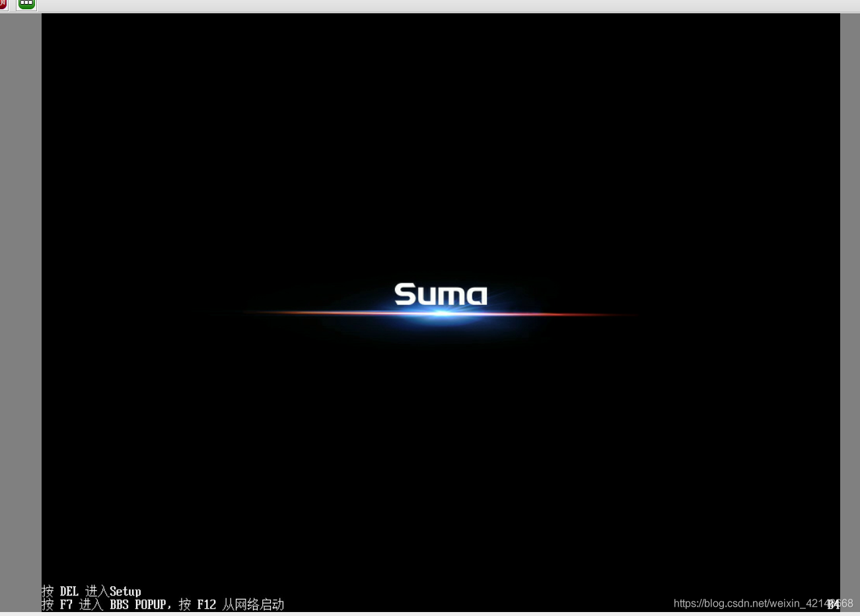Click the Suma logo on the boot screen
Screen dimensions: 860x616
pos(441,294)
